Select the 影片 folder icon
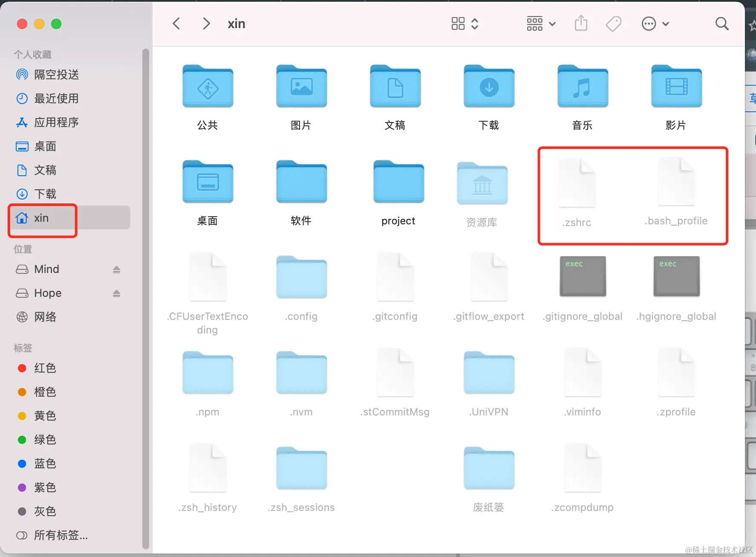 [x=676, y=86]
